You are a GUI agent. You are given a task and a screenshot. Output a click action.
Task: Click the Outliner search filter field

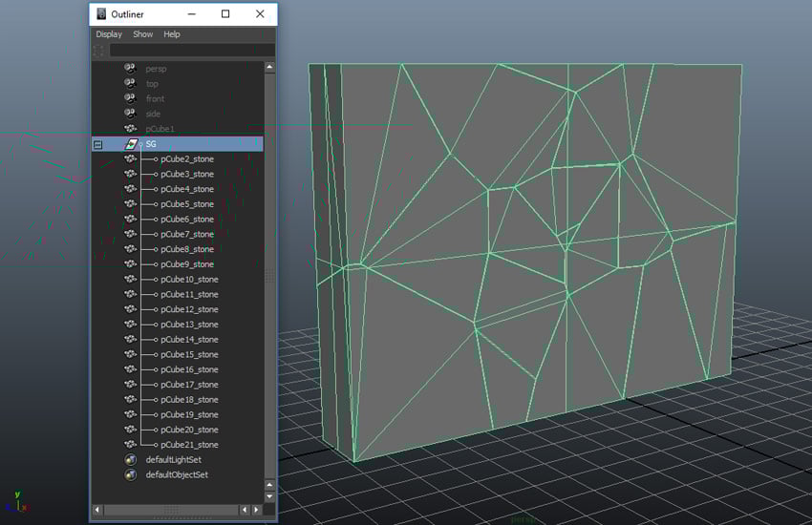pos(191,51)
